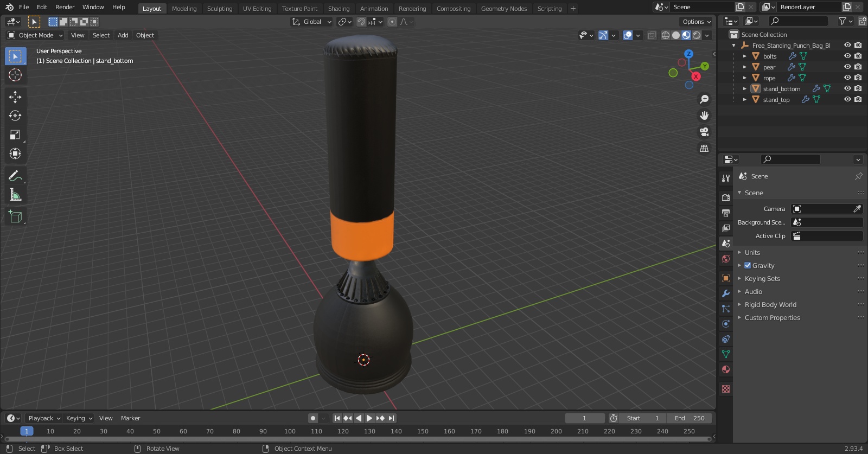Click the End frame field

(690, 418)
